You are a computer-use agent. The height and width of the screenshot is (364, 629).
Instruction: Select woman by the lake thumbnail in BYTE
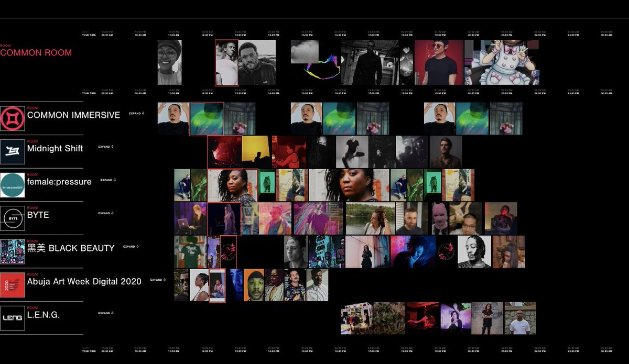pyautogui.click(x=369, y=218)
